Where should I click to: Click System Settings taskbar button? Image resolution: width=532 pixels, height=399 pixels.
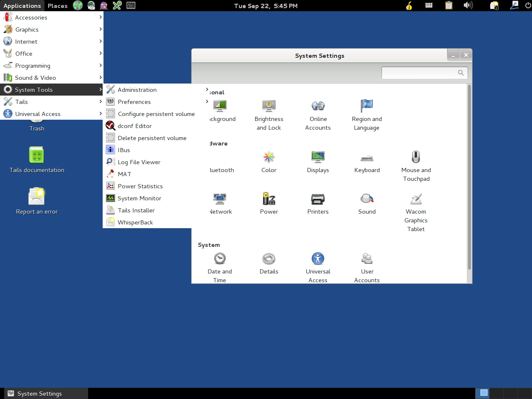coord(46,394)
